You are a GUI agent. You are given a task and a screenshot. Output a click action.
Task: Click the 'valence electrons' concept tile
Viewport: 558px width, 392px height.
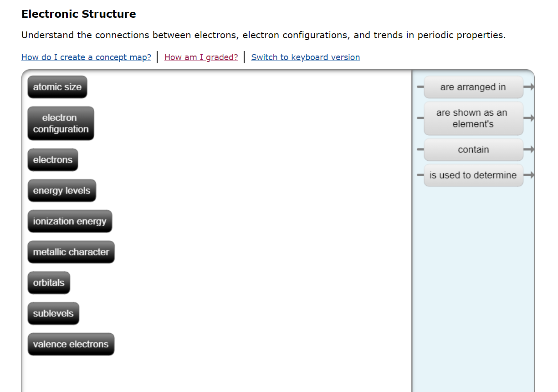click(71, 344)
